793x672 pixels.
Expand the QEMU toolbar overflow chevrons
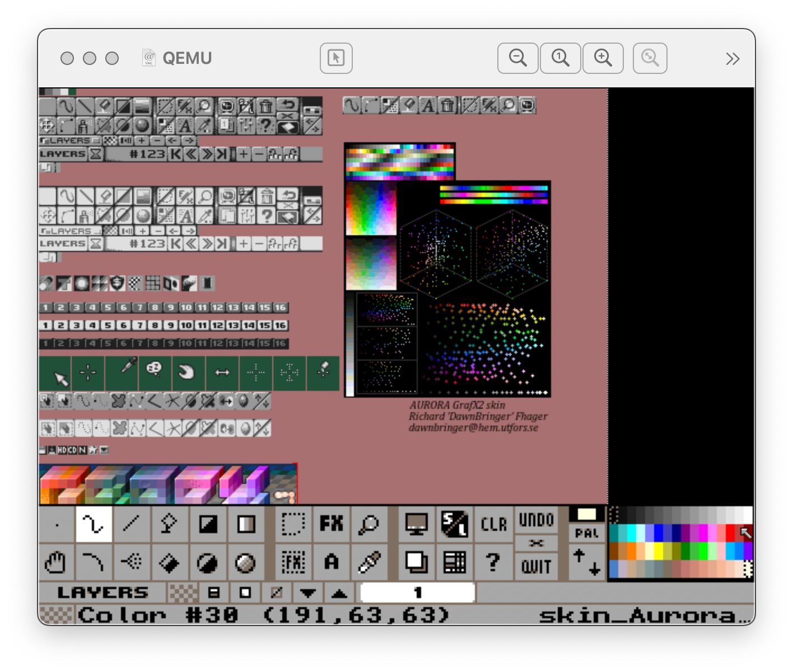pyautogui.click(x=733, y=59)
